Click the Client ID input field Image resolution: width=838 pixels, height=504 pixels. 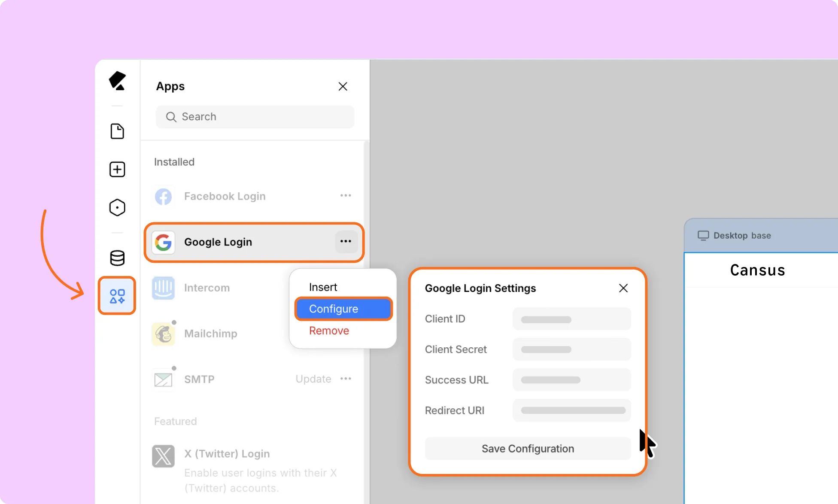pyautogui.click(x=572, y=319)
